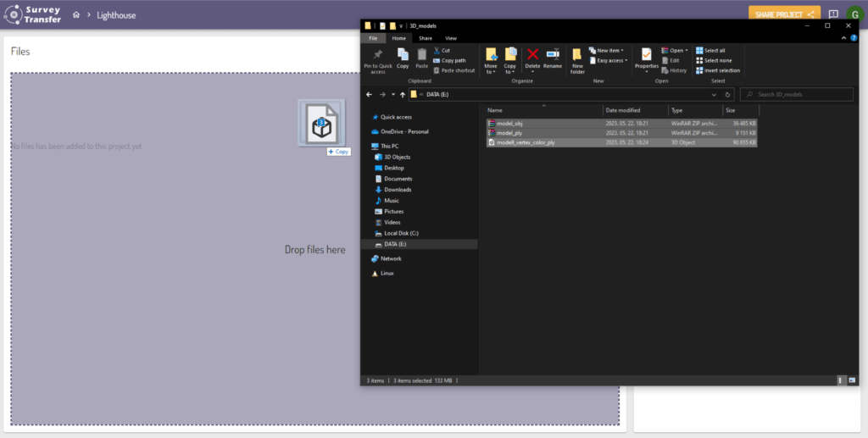This screenshot has width=868, height=438.
Task: Click the SHARE PROJECT button
Action: point(783,14)
